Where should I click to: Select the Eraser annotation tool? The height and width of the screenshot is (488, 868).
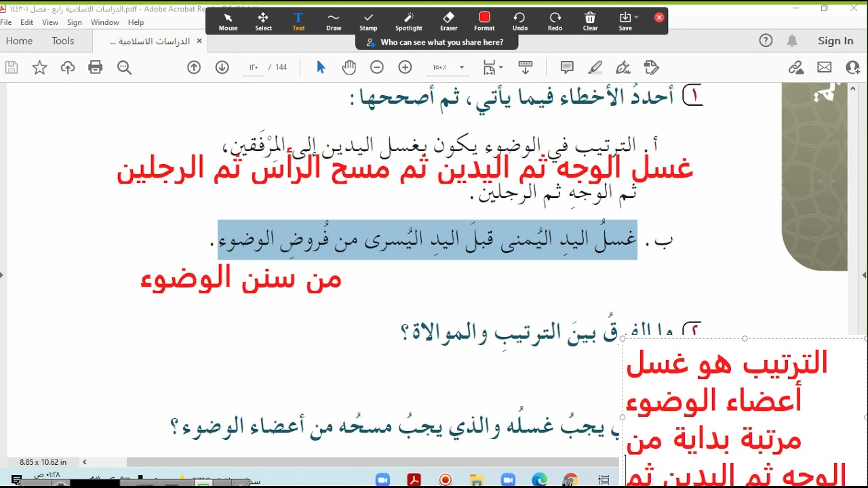(448, 22)
